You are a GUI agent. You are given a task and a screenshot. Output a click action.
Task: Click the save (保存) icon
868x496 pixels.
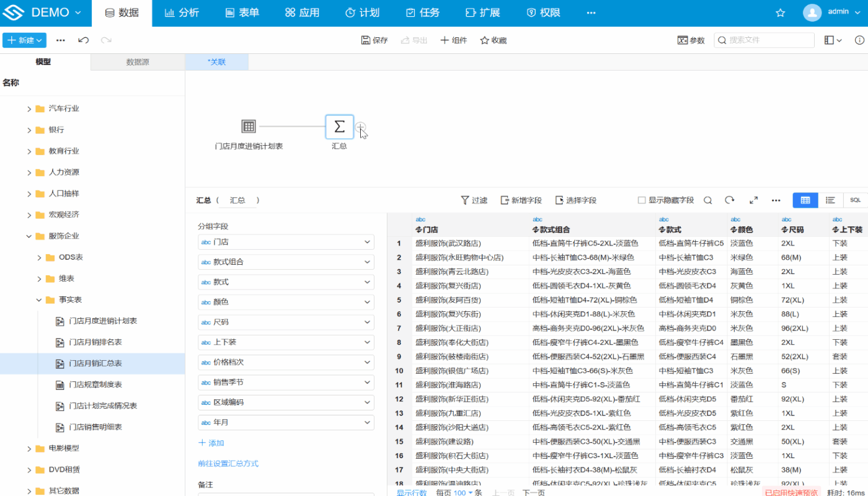point(366,40)
